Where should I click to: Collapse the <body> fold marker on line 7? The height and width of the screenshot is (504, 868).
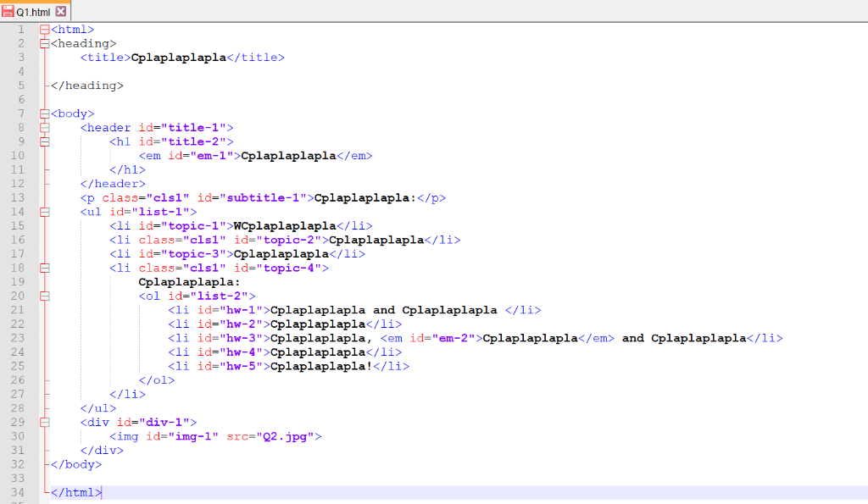point(44,113)
